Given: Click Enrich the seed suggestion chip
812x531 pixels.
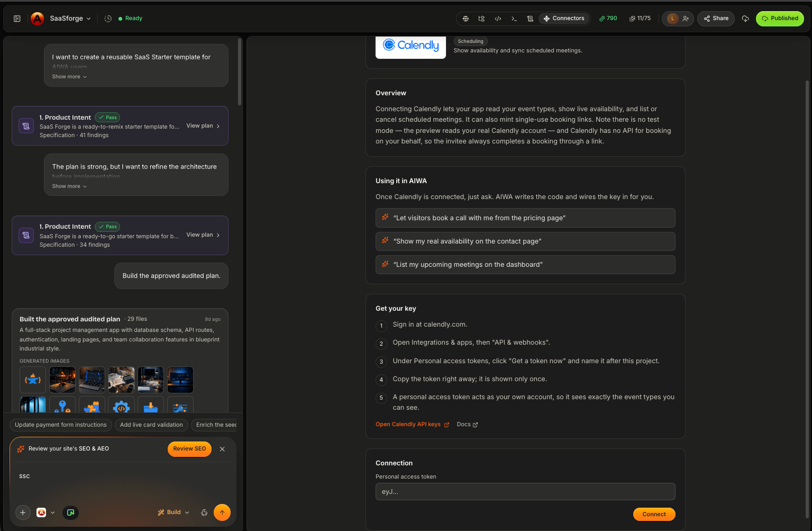Looking at the screenshot, I should [x=214, y=425].
